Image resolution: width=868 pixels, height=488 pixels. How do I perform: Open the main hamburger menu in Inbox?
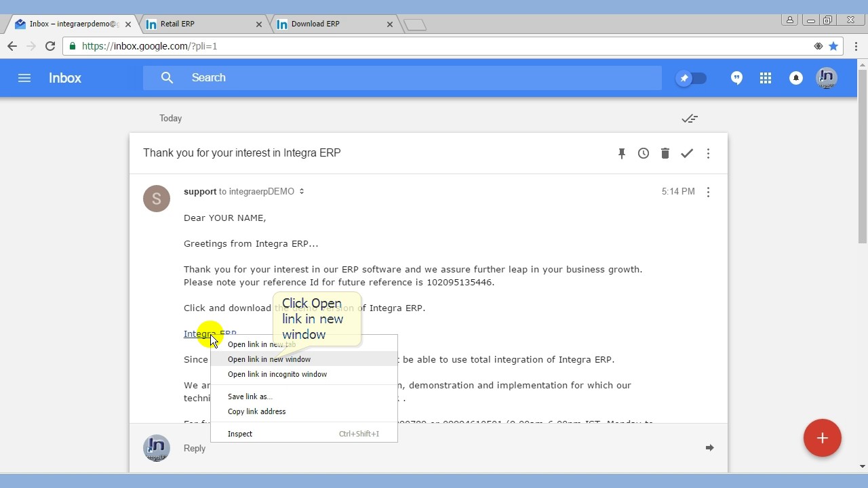point(24,78)
